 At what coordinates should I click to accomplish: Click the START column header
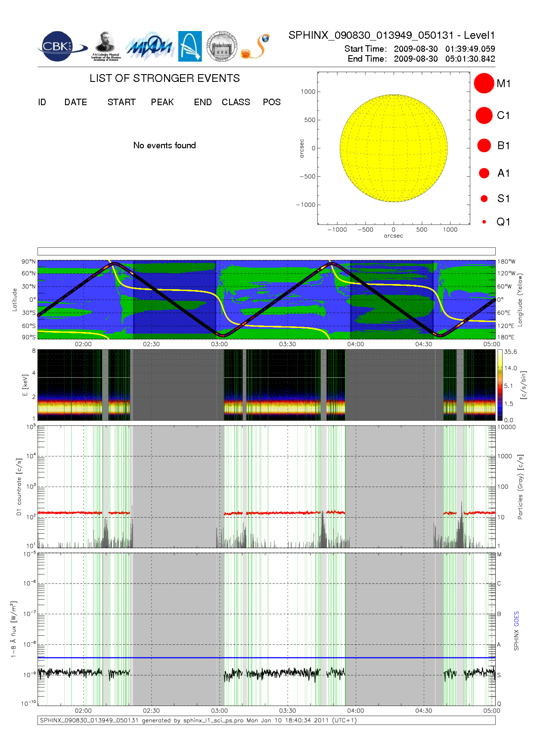121,102
